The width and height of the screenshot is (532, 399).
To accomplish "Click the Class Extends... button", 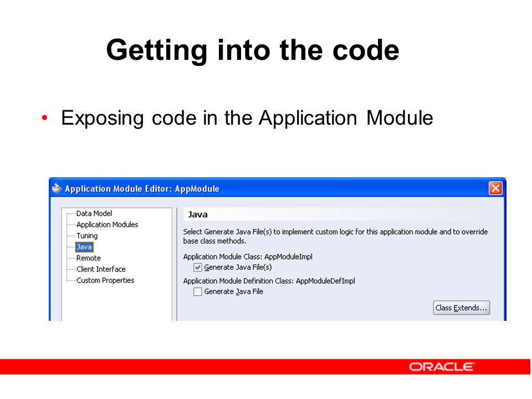I will click(x=462, y=308).
